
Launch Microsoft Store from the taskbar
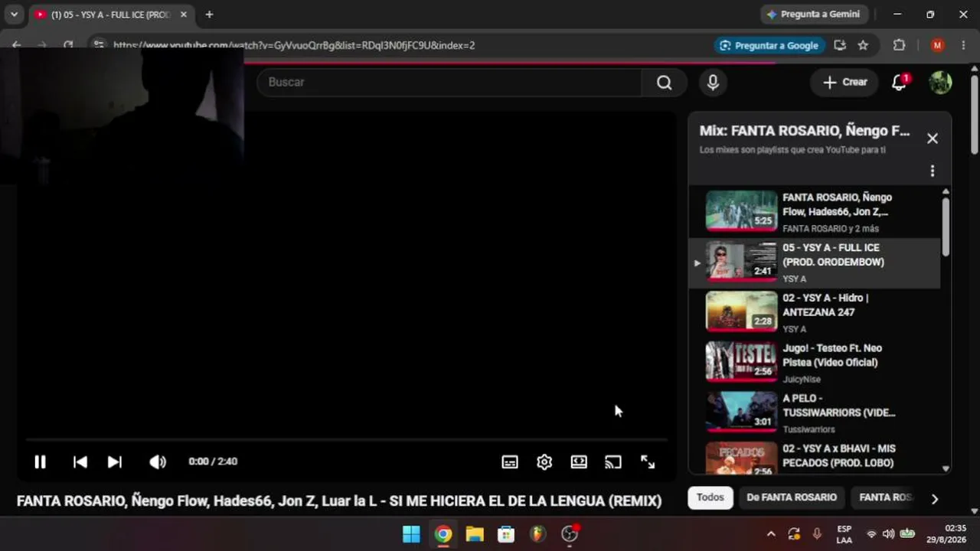[x=506, y=533]
